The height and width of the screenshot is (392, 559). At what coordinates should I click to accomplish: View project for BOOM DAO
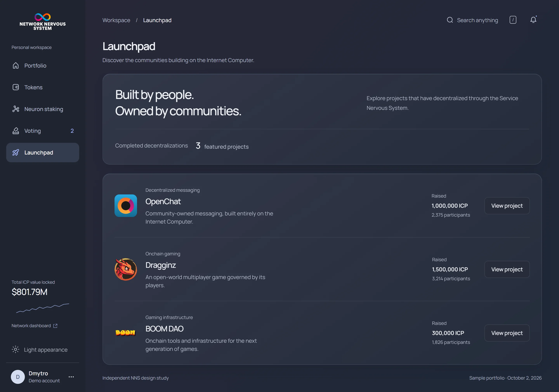[507, 333]
